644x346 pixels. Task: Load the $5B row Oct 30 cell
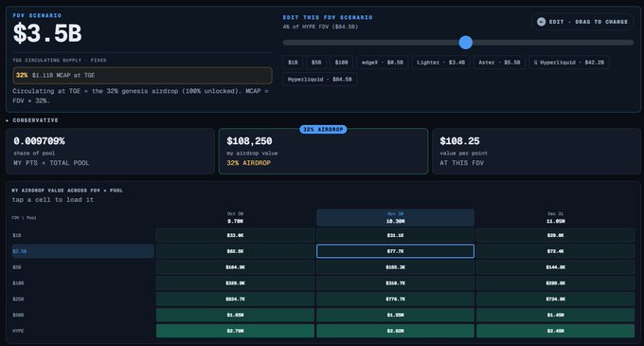(x=235, y=267)
